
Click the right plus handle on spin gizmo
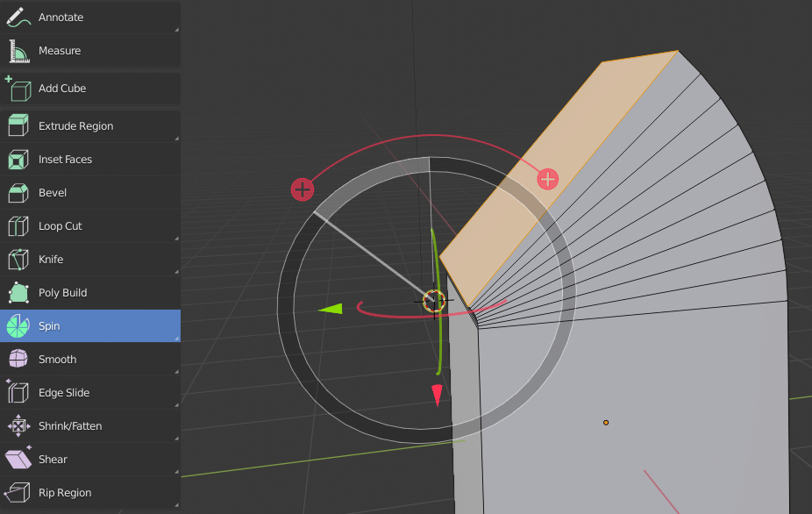(x=548, y=179)
